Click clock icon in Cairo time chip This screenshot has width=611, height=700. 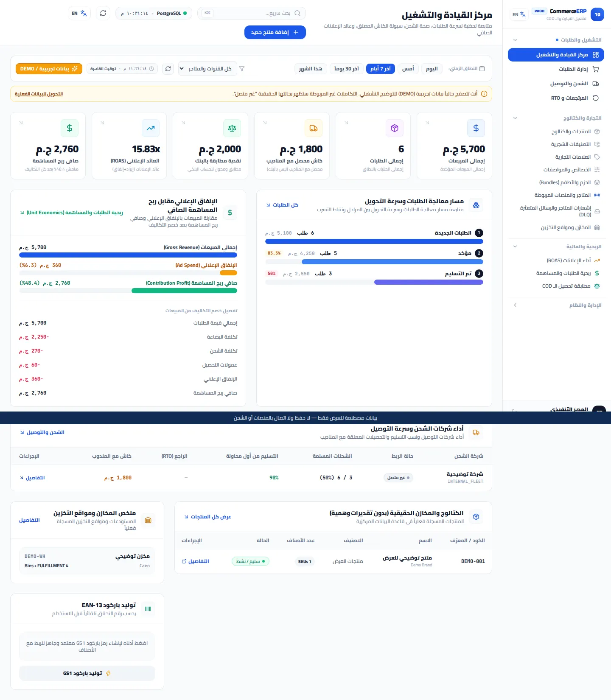(x=151, y=69)
